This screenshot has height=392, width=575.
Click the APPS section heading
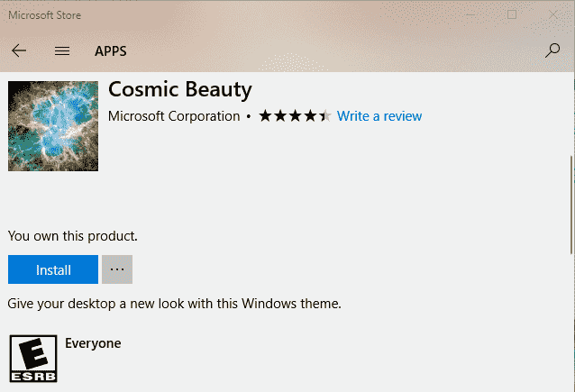(110, 51)
